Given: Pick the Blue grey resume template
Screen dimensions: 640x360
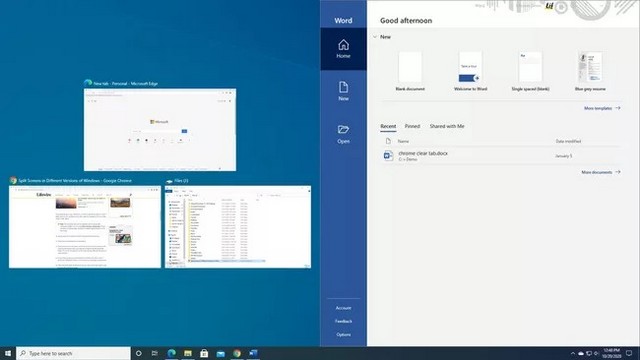Looking at the screenshot, I should [x=590, y=71].
